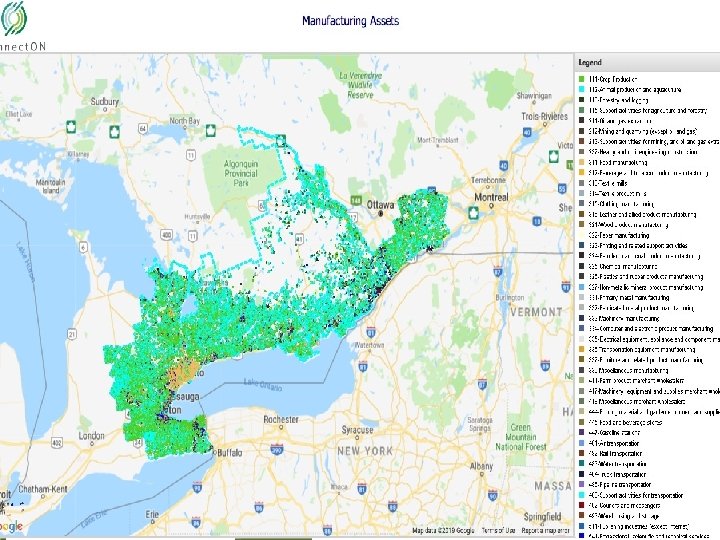720x540 pixels.
Task: Click the Buffalo city dot
Action: pyautogui.click(x=214, y=452)
